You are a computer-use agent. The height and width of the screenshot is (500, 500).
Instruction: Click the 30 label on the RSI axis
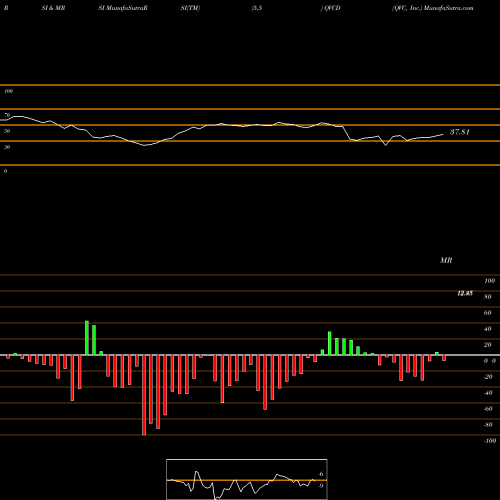[x=7, y=147]
